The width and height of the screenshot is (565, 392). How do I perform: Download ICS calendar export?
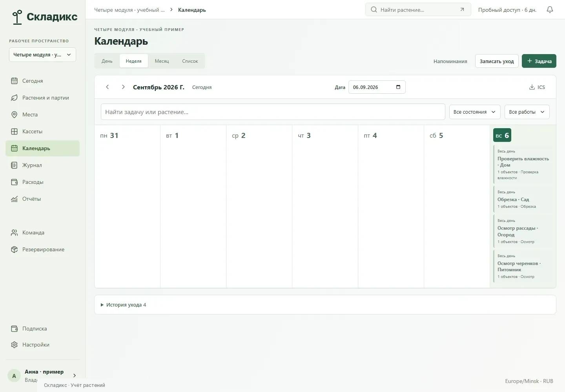pos(537,87)
